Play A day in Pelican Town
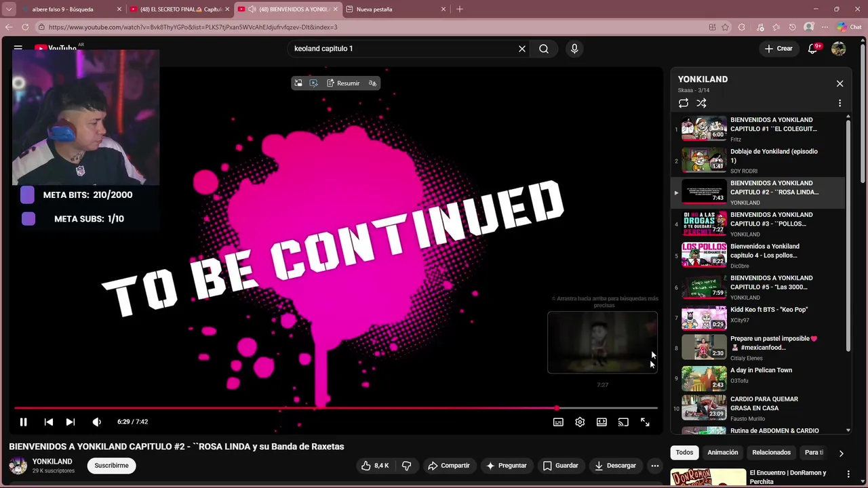 pyautogui.click(x=758, y=378)
